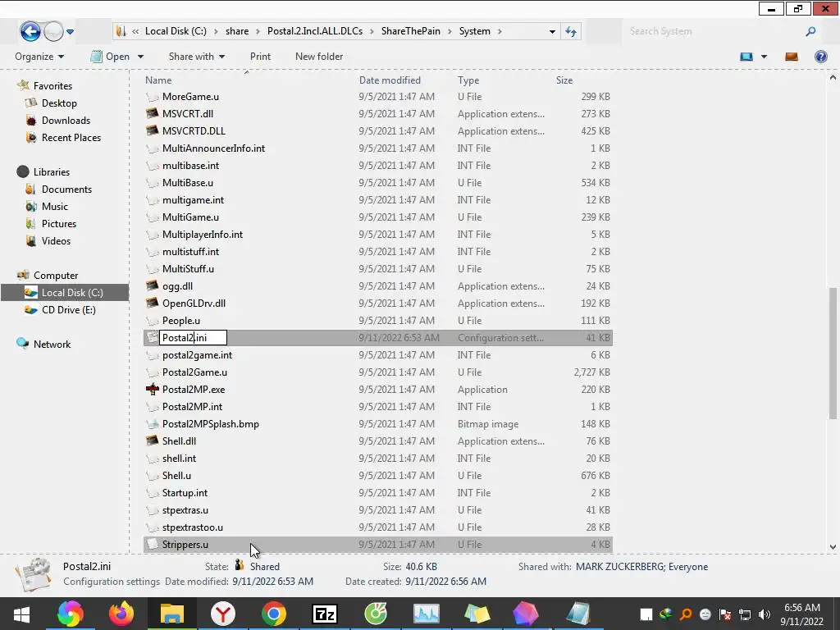Viewport: 840px width, 630px height.
Task: Expand the chevron after 'System' breadcrumb
Action: (x=500, y=32)
